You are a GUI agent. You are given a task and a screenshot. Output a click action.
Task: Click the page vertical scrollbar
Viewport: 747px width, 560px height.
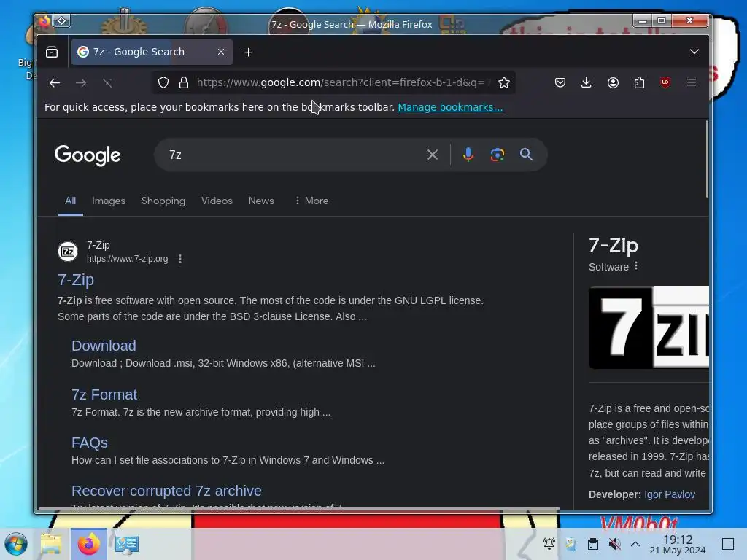click(x=706, y=160)
